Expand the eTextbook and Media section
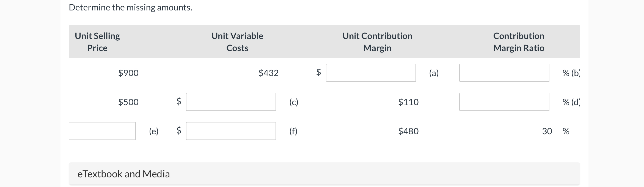The image size is (644, 187). [x=124, y=174]
